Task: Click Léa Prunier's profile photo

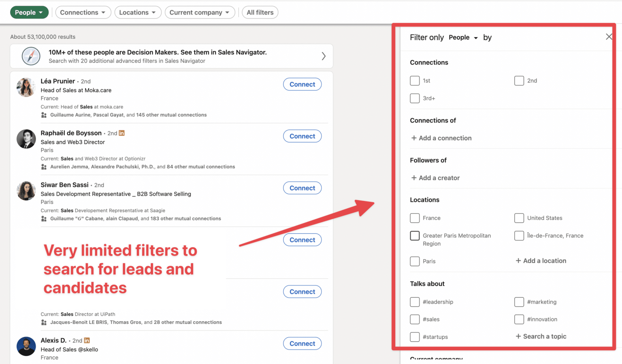Action: (x=26, y=87)
